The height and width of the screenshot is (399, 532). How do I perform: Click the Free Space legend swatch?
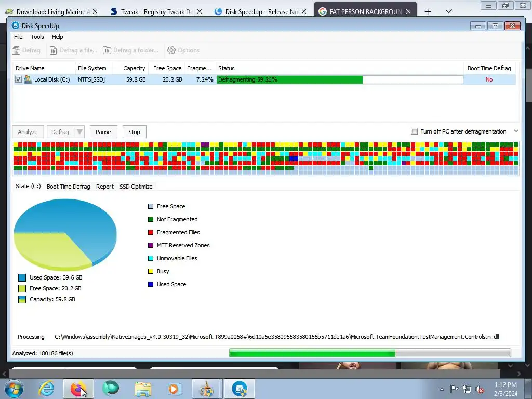pyautogui.click(x=151, y=206)
